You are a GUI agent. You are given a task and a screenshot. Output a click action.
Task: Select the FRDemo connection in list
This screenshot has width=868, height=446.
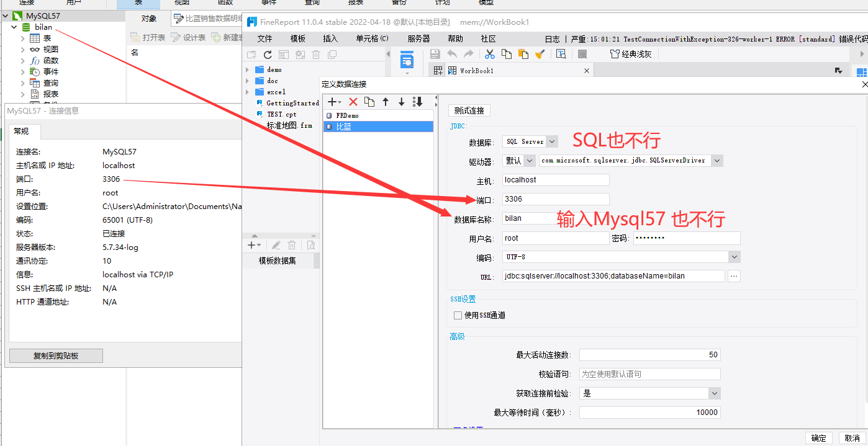pyautogui.click(x=379, y=115)
